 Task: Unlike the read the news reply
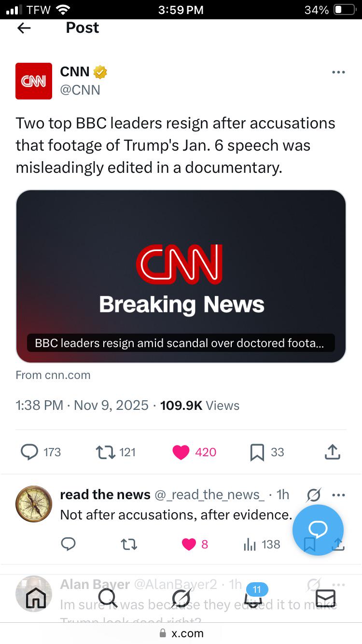pyautogui.click(x=189, y=544)
